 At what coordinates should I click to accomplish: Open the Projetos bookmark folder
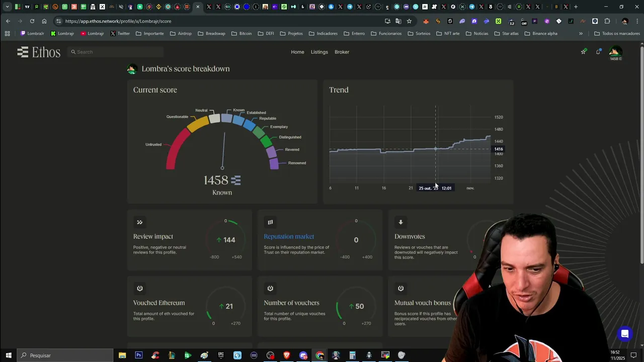(291, 34)
